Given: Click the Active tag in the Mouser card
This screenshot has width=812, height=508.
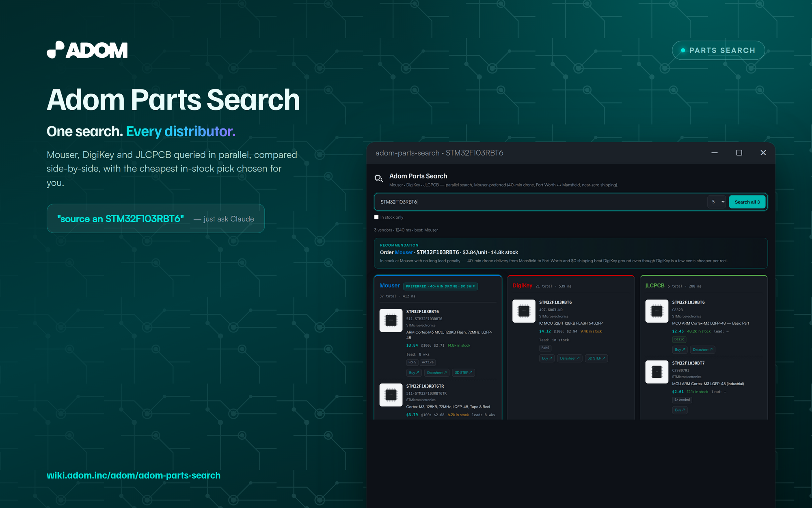Looking at the screenshot, I should [x=428, y=363].
